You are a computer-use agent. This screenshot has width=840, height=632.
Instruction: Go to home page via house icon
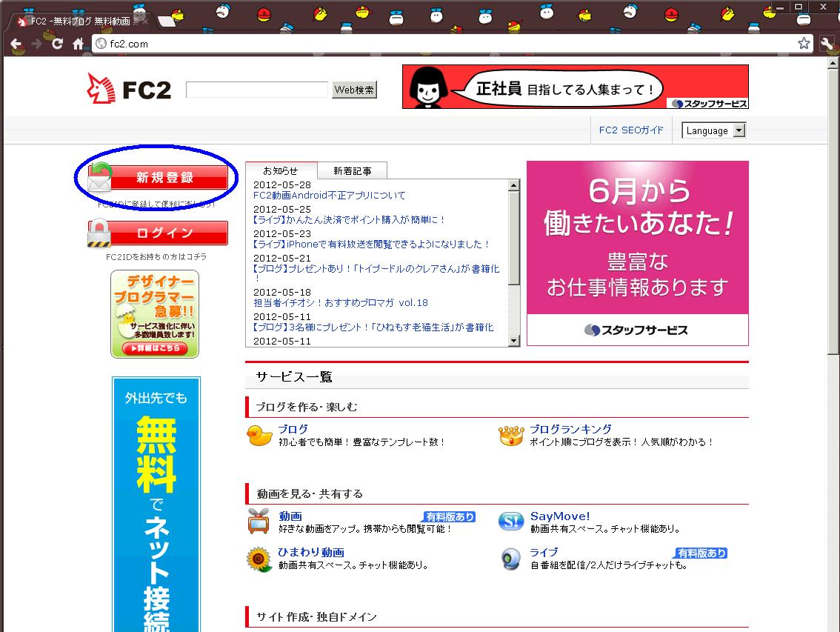click(x=79, y=44)
